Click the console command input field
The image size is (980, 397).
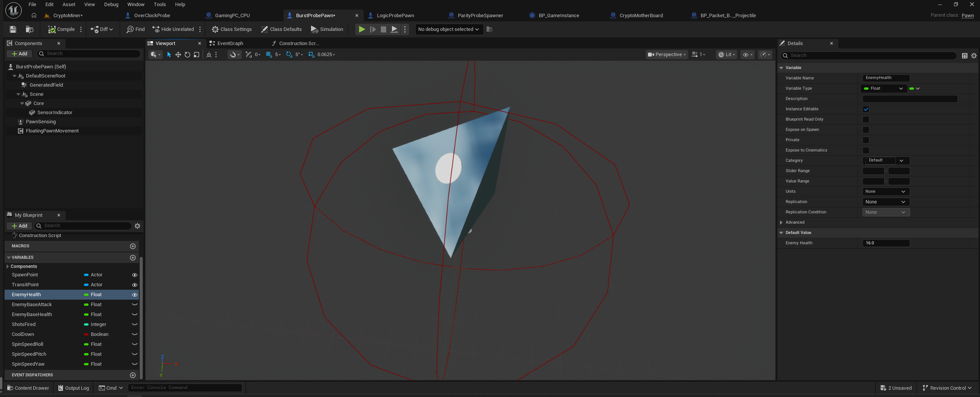185,388
